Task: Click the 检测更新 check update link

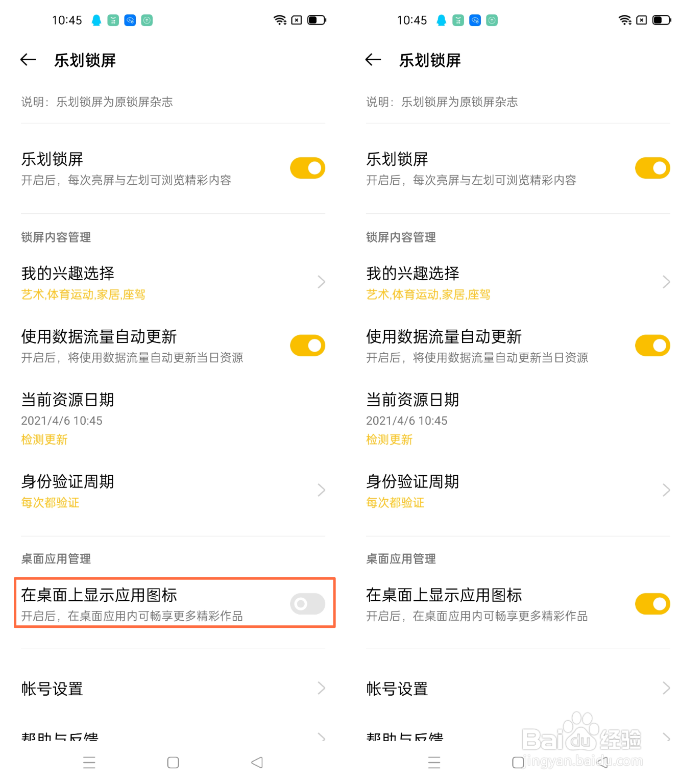Action: (x=44, y=439)
